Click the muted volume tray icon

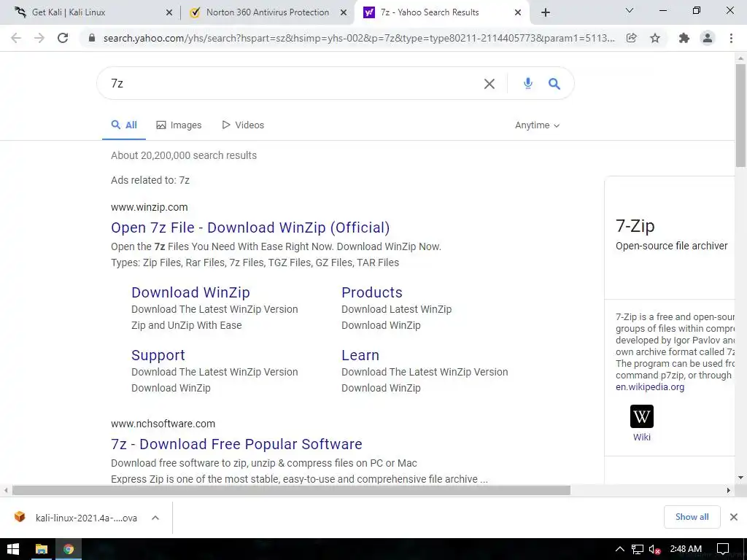point(654,549)
